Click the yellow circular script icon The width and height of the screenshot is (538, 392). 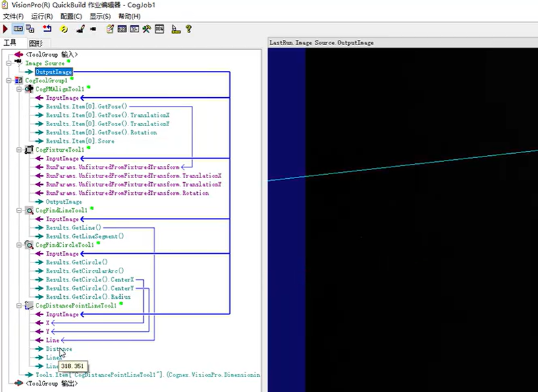coord(64,29)
